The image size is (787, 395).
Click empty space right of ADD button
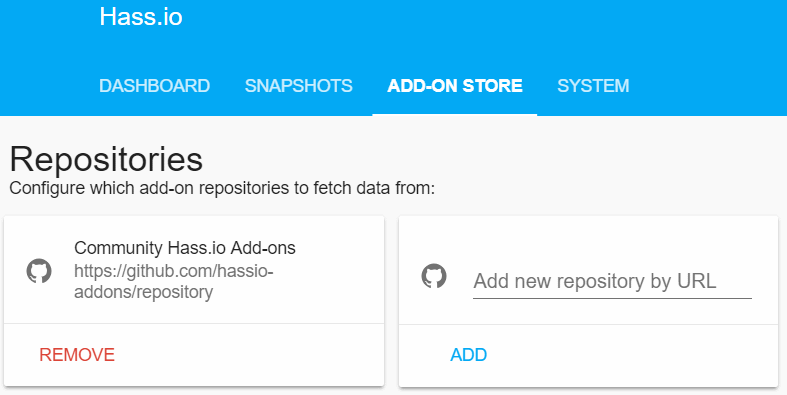[x=632, y=355]
